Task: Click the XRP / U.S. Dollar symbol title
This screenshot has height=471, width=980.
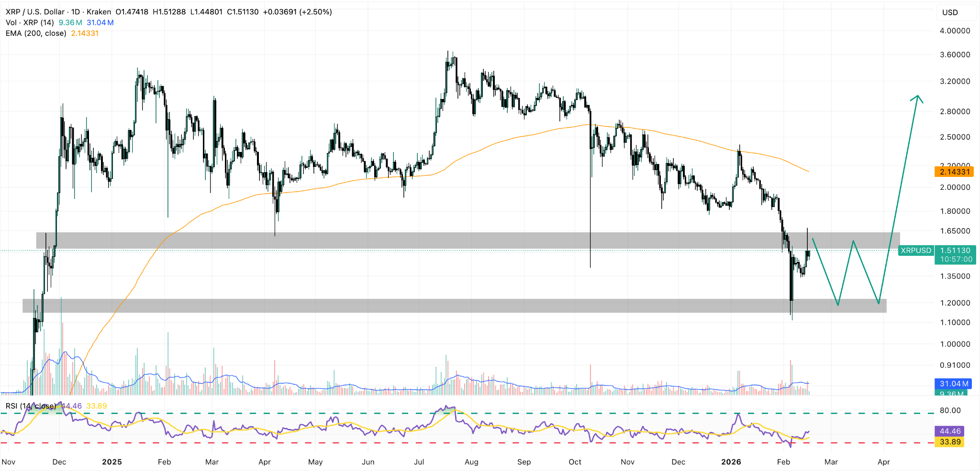Action: pos(35,11)
